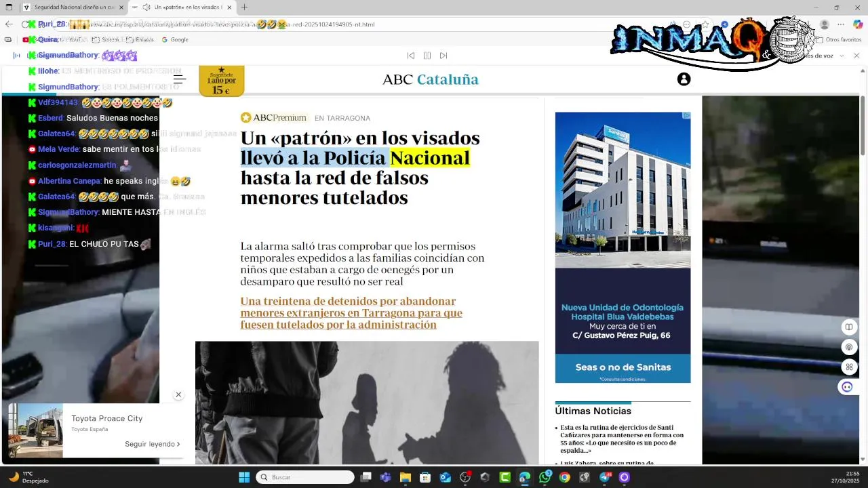Screen dimensions: 868x488
Task: Open related link Una treintena de detenidos
Action: (x=351, y=313)
